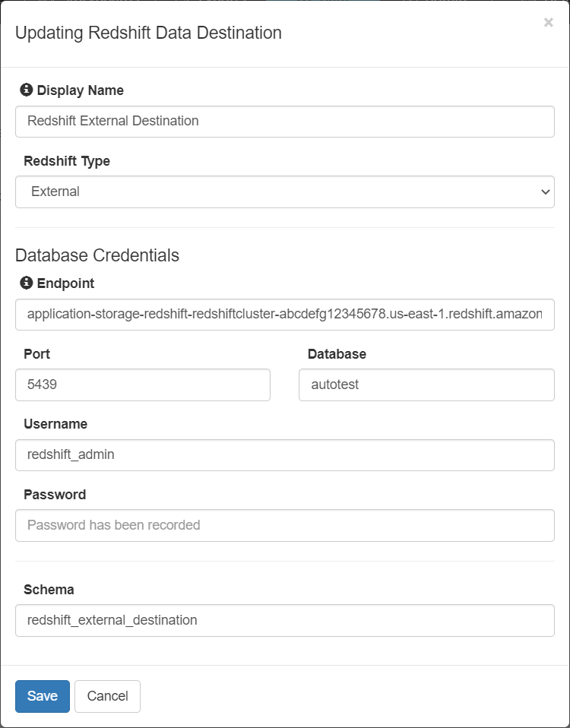Click the info icon beside Endpoint
The height and width of the screenshot is (728, 570).
coord(27,283)
